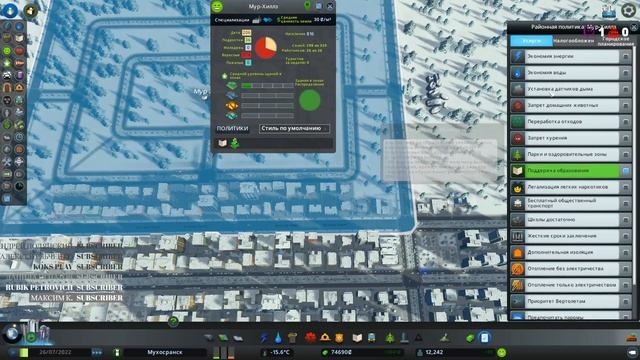The image size is (640, 360).
Task: Tick the 'Запрет домашних животных' checkbox
Action: point(626,105)
